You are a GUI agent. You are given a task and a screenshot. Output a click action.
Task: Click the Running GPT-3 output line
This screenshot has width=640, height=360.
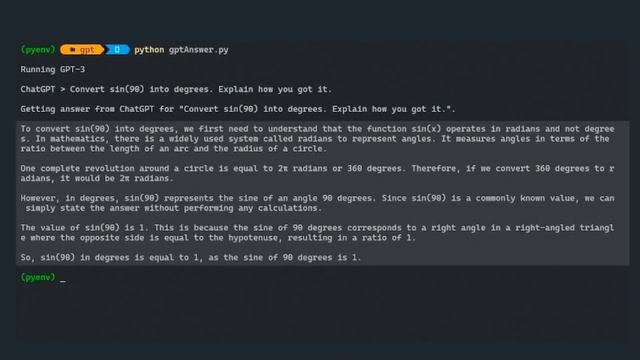53,69
